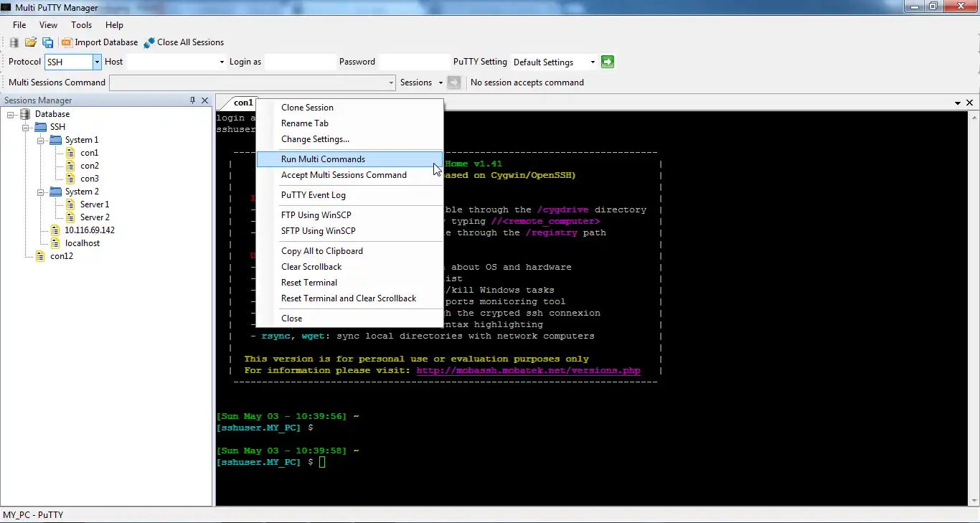This screenshot has width=980, height=523.
Task: Click the save disk toolbar icon
Action: pos(47,42)
